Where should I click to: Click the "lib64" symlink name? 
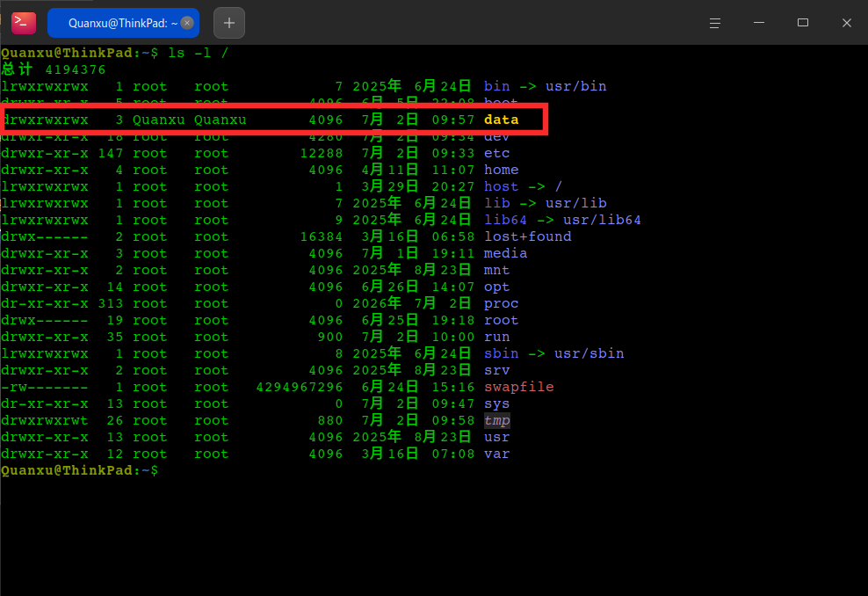[506, 220]
